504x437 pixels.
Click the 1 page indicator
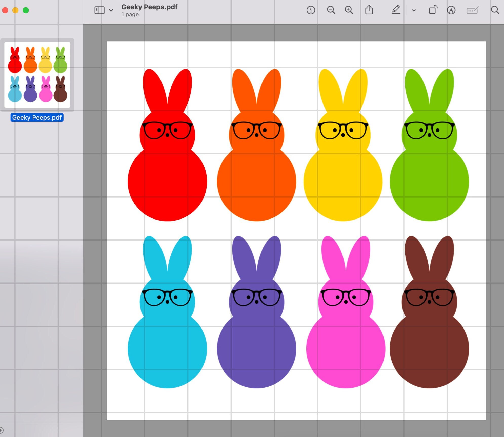130,15
